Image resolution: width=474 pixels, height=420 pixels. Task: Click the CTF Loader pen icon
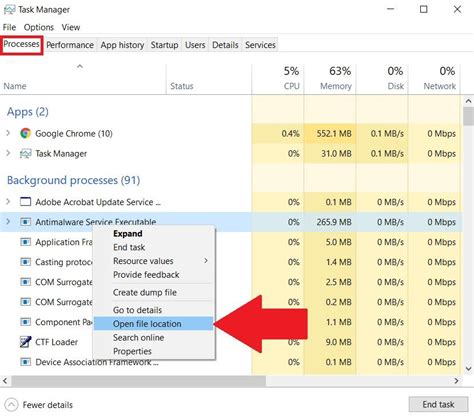click(x=25, y=342)
